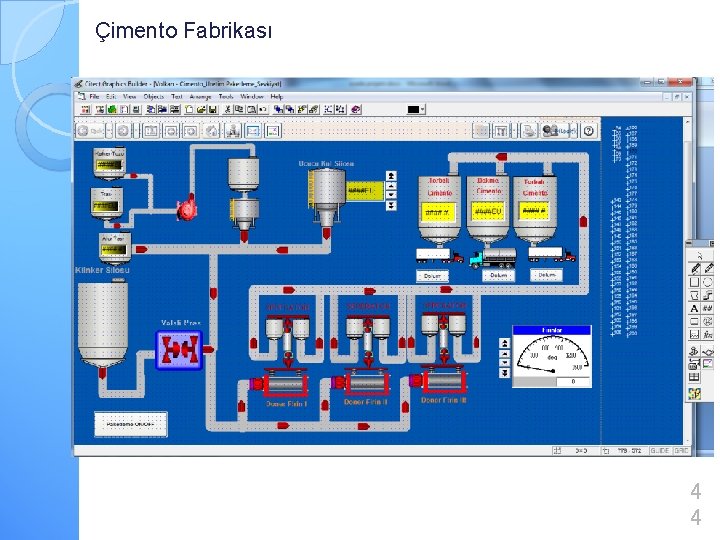The image size is (720, 540).
Task: Click the template Back navigation button
Action: pyautogui.click(x=90, y=131)
